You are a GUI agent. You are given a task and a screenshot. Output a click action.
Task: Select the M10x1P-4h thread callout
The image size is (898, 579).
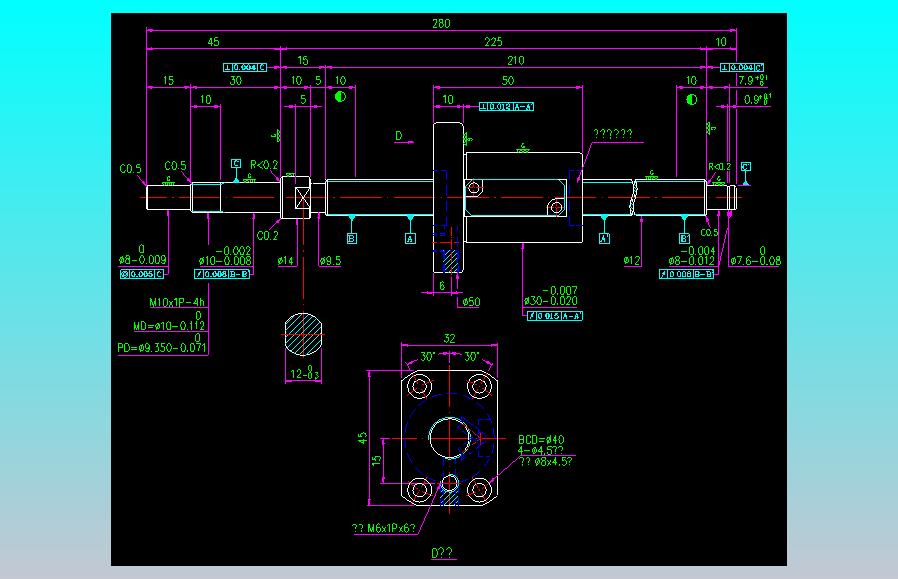pos(176,302)
